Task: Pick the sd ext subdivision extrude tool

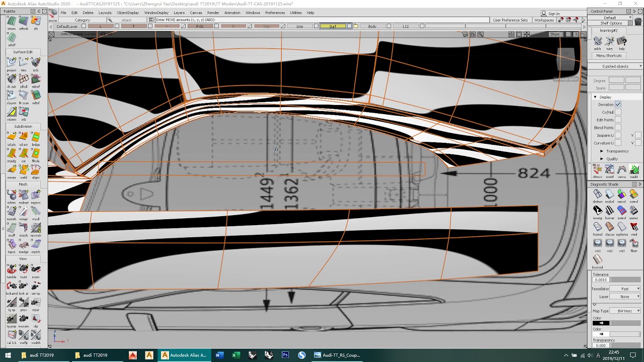Action: coord(24,137)
